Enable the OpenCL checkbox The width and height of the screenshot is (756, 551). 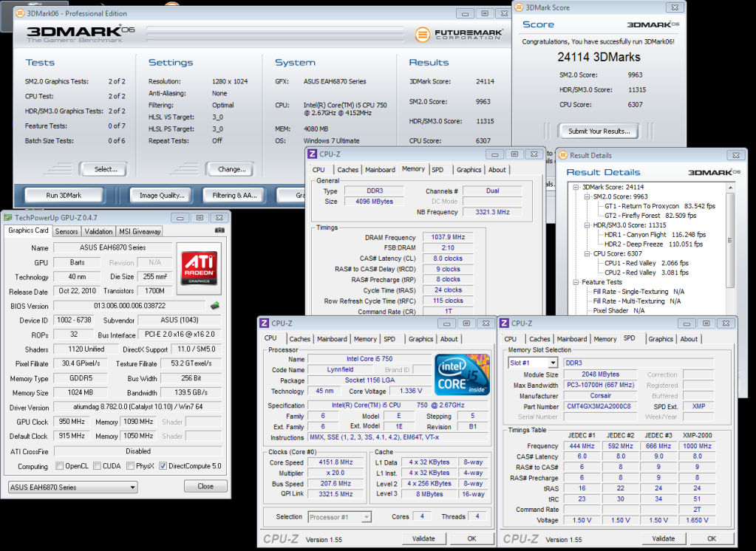click(60, 466)
